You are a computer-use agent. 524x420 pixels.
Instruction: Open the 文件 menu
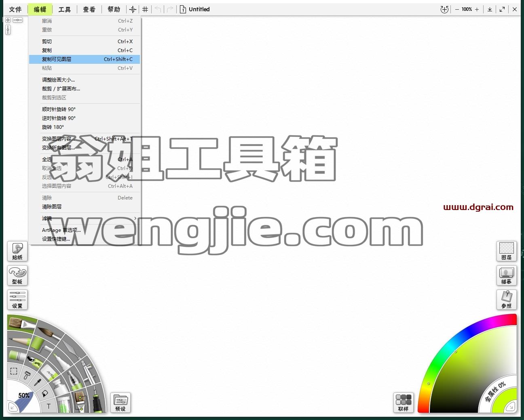tap(15, 9)
